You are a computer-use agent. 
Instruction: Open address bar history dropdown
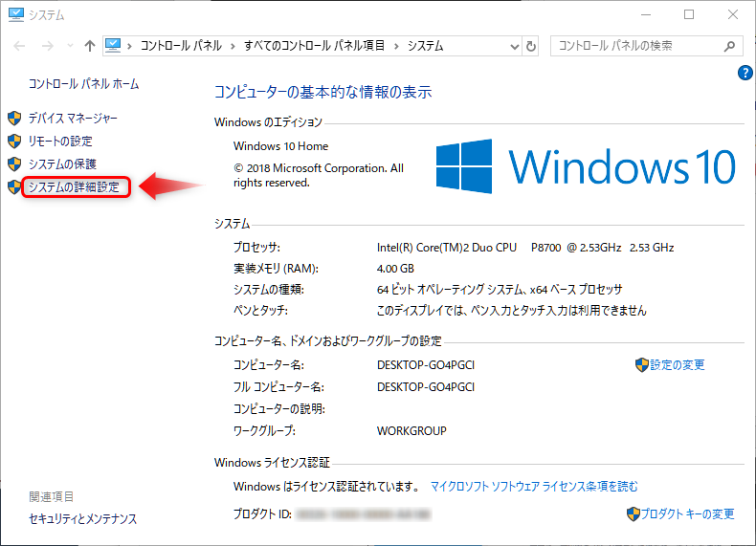click(x=515, y=46)
